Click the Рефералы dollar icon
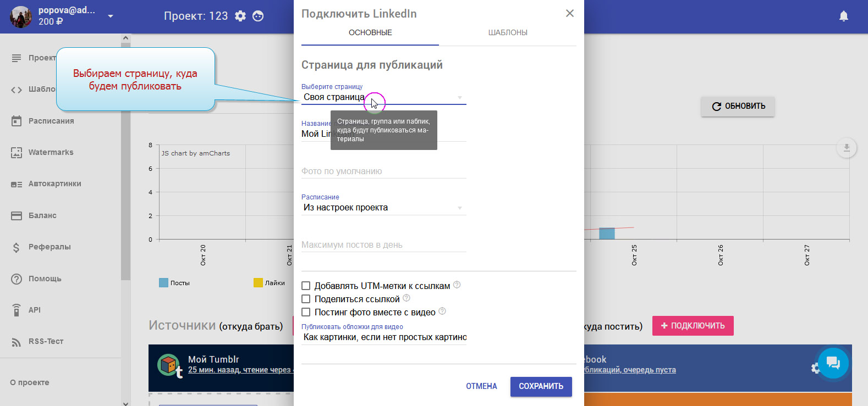868x406 pixels. click(17, 247)
